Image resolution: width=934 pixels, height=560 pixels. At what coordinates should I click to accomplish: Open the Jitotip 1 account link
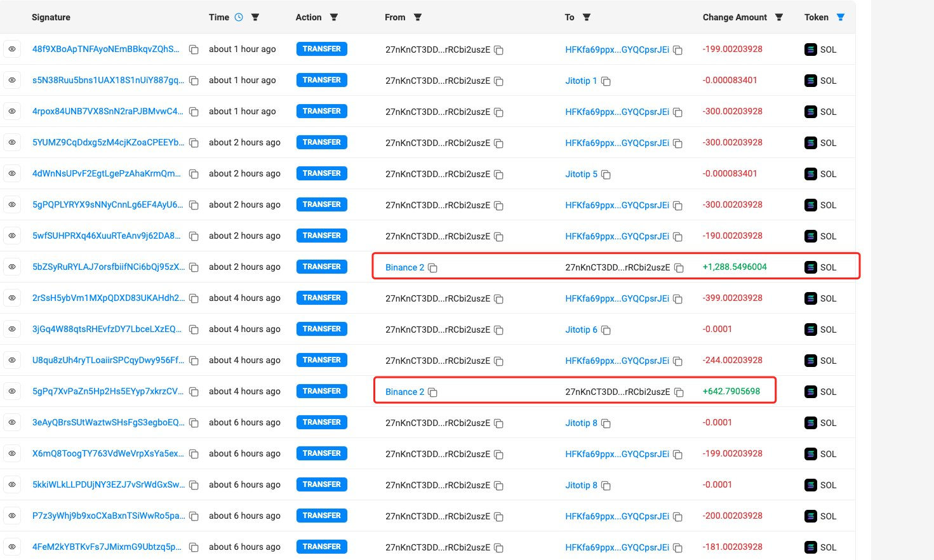tap(581, 81)
